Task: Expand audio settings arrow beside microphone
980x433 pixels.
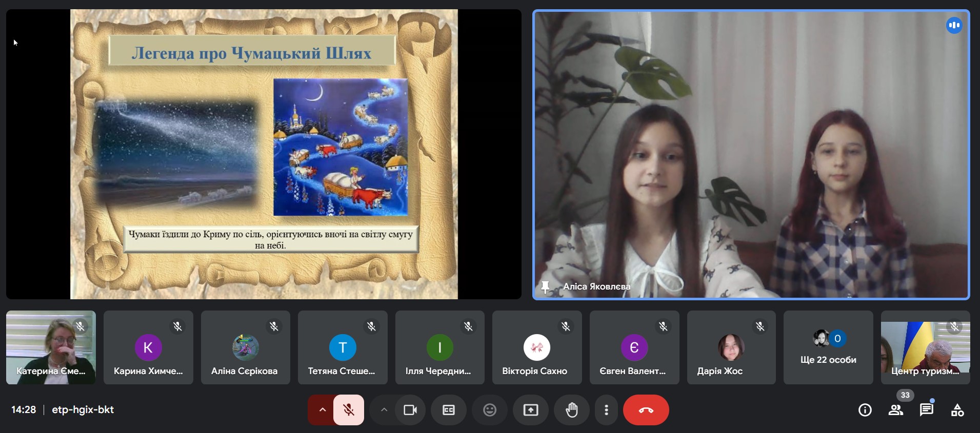Action: tap(322, 410)
